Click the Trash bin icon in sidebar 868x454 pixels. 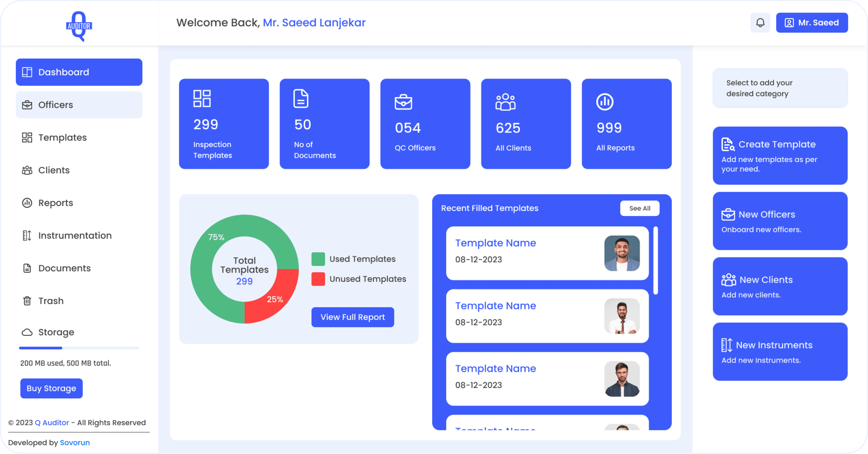click(x=27, y=301)
